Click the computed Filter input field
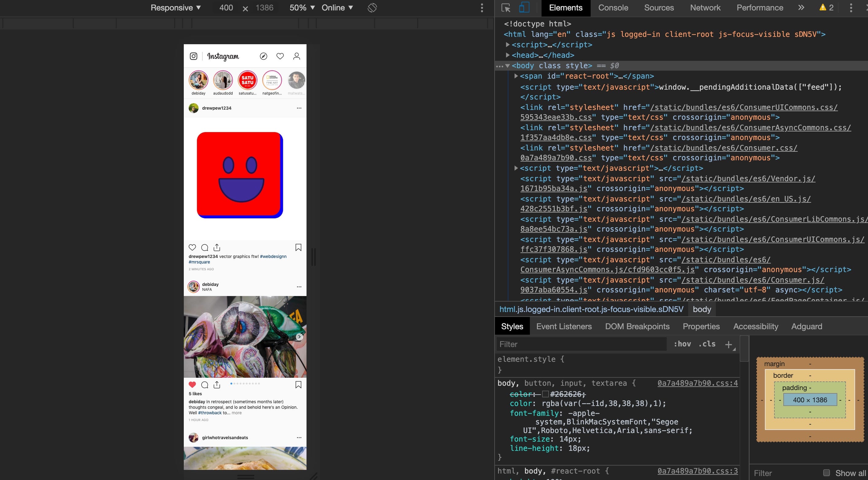The image size is (868, 480). (x=785, y=473)
